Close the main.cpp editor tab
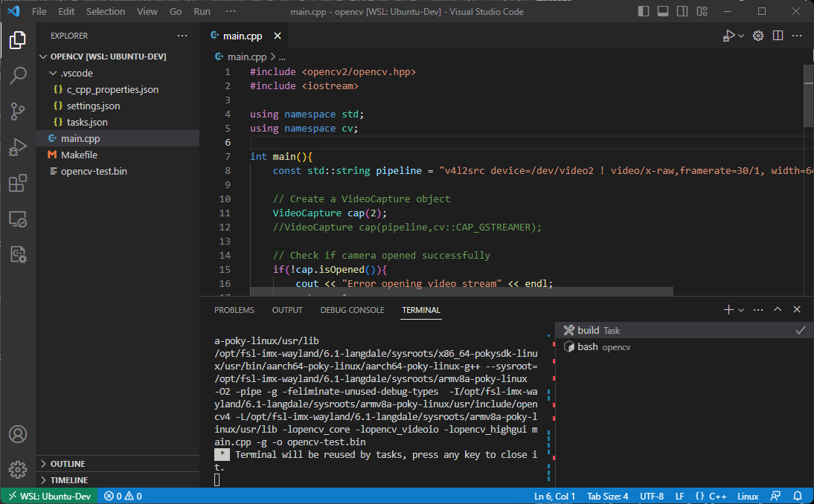Image resolution: width=814 pixels, height=504 pixels. [278, 36]
